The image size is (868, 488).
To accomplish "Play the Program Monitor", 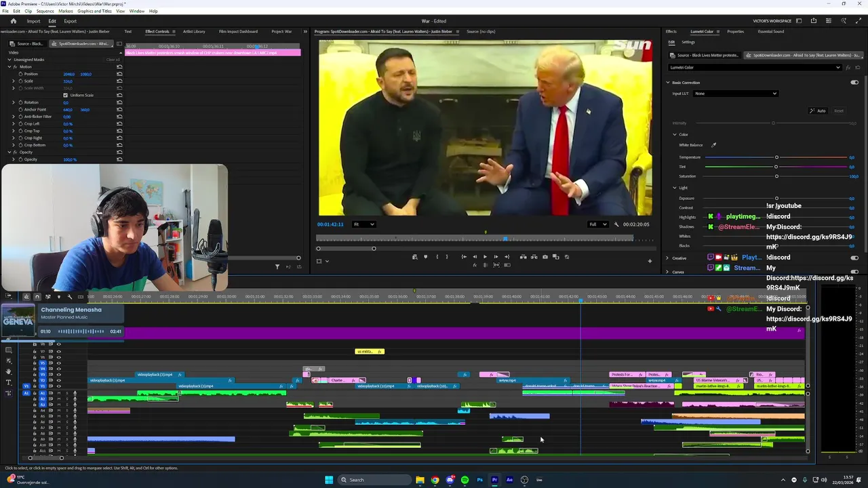I will (x=485, y=257).
